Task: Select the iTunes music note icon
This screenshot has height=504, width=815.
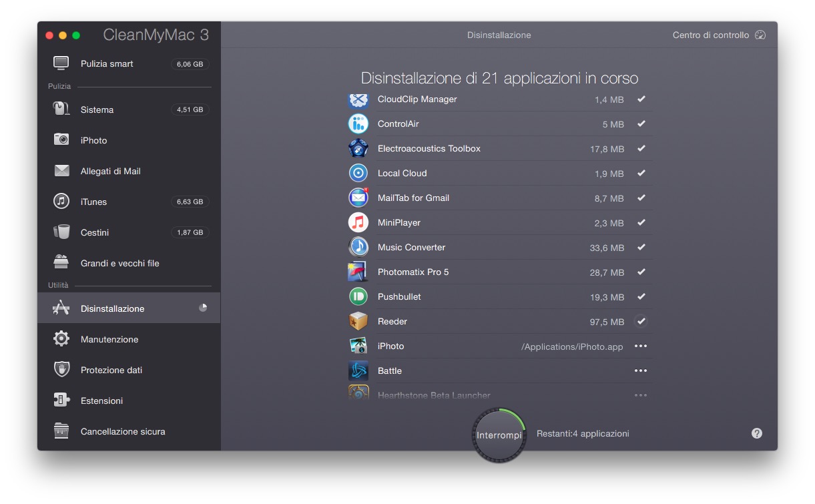Action: (x=61, y=201)
